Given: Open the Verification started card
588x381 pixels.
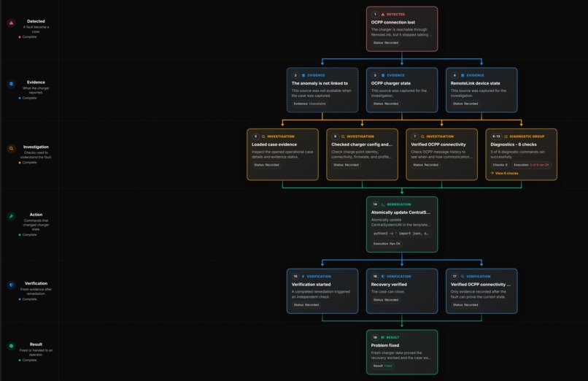Looking at the screenshot, I should coord(322,291).
